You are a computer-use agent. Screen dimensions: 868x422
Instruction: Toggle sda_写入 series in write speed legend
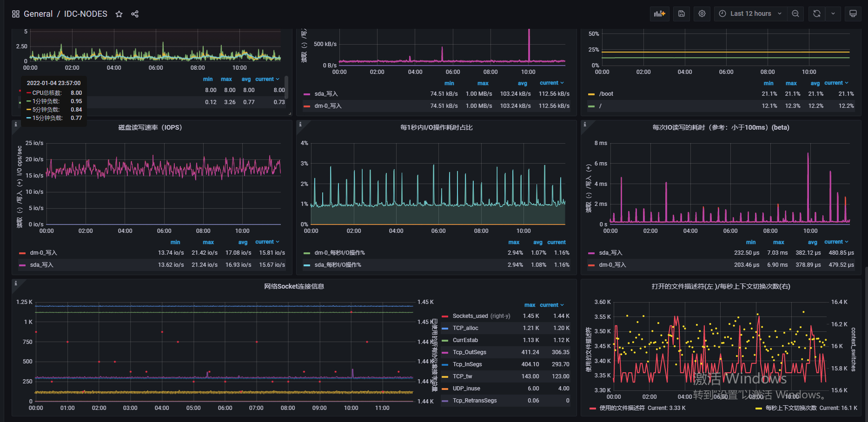pyautogui.click(x=326, y=94)
